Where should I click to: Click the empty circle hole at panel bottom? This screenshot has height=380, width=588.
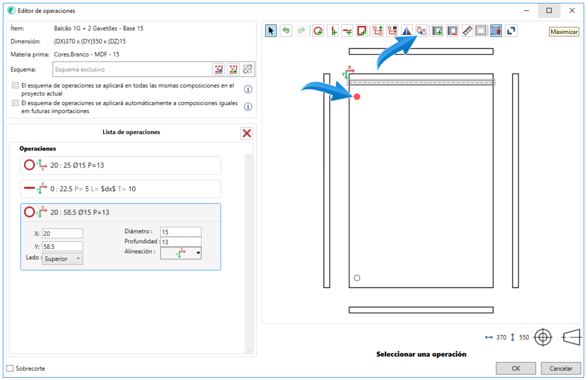point(357,278)
